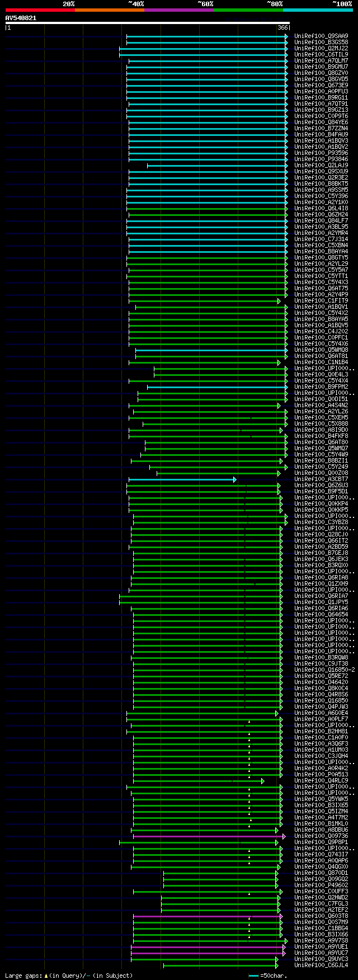Open the UniRef100_P0A513 entry
The height and width of the screenshot is (980, 358).
pos(321,775)
